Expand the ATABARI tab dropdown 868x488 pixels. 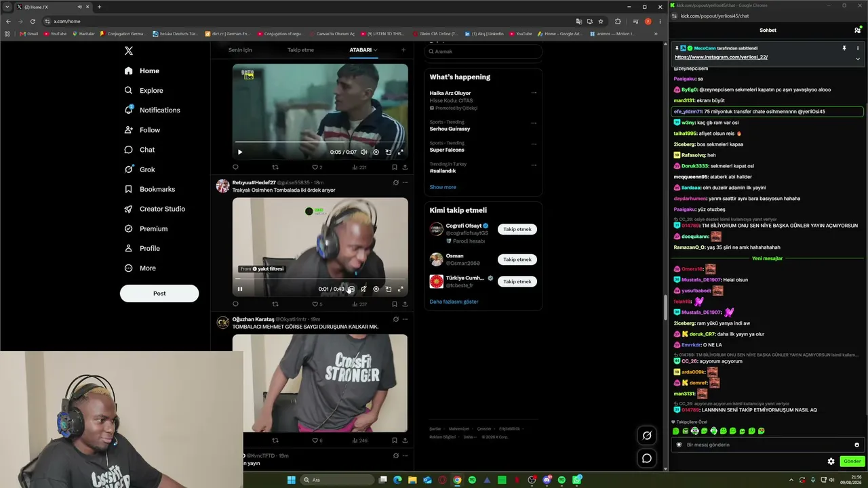click(x=375, y=49)
